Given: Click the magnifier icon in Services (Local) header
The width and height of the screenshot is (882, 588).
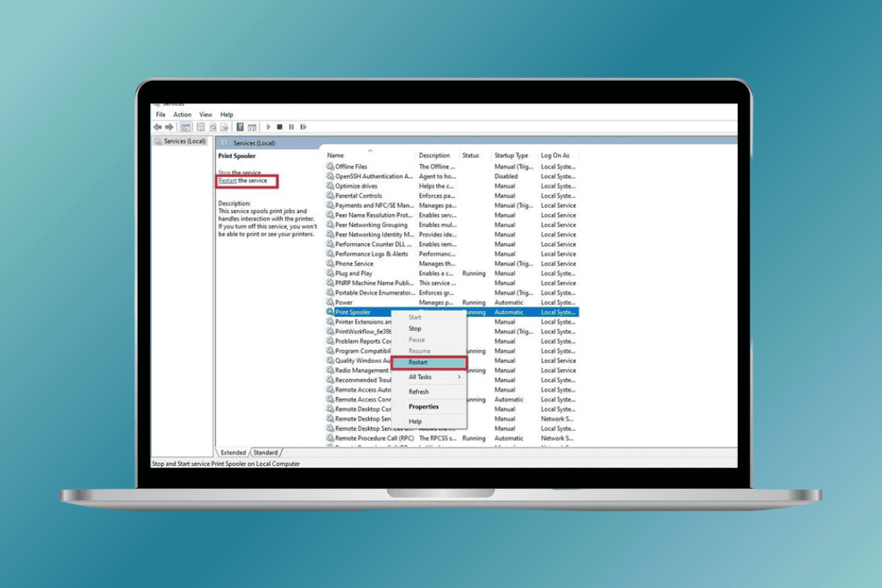Looking at the screenshot, I should (x=224, y=143).
